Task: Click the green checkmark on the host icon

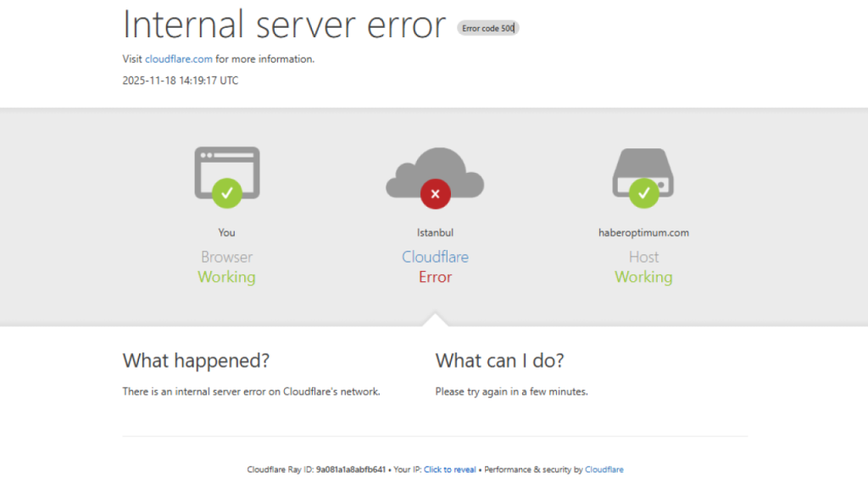Action: (x=643, y=193)
